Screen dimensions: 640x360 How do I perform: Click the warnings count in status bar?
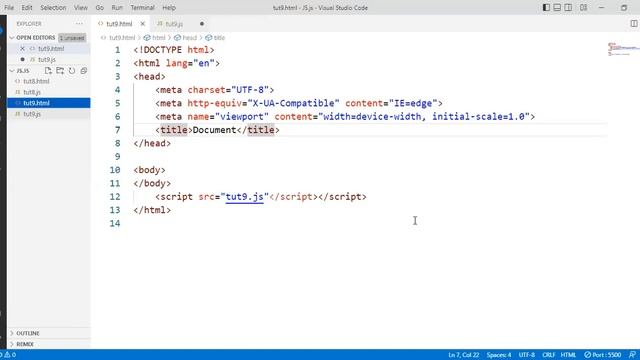click(10, 355)
